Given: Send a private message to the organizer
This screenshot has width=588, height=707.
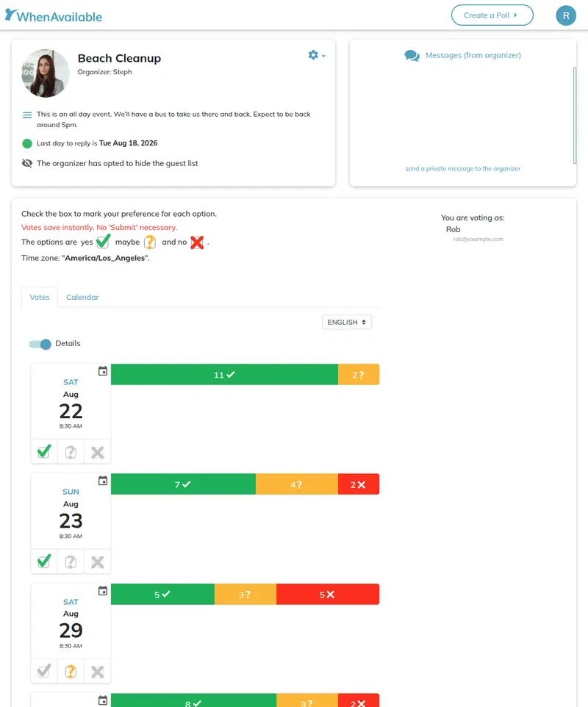Looking at the screenshot, I should 462,168.
